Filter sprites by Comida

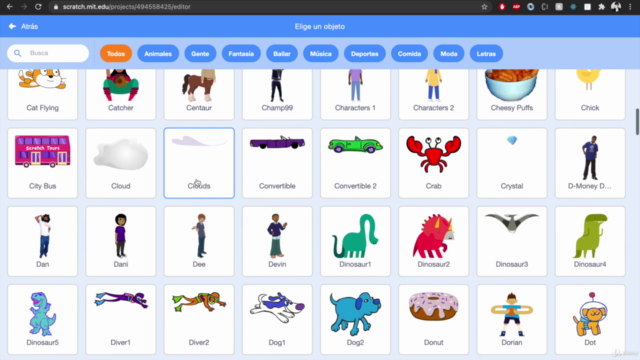[409, 53]
